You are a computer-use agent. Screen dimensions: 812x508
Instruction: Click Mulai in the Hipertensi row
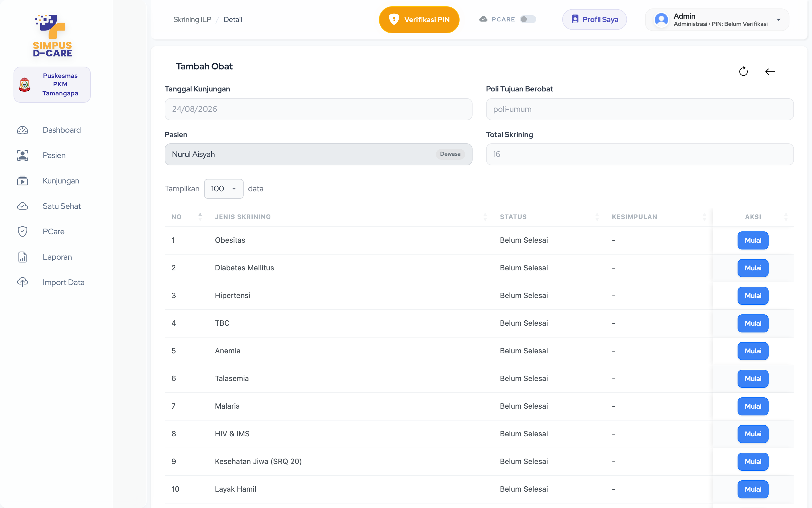pos(753,296)
